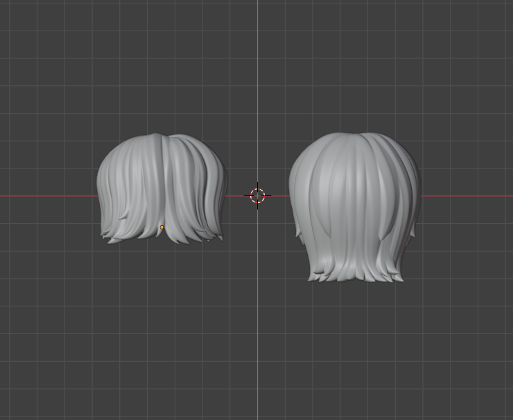Viewport: 513px width, 420px height.
Task: Click the red axis between cursor and right hair
Action: click(x=277, y=196)
